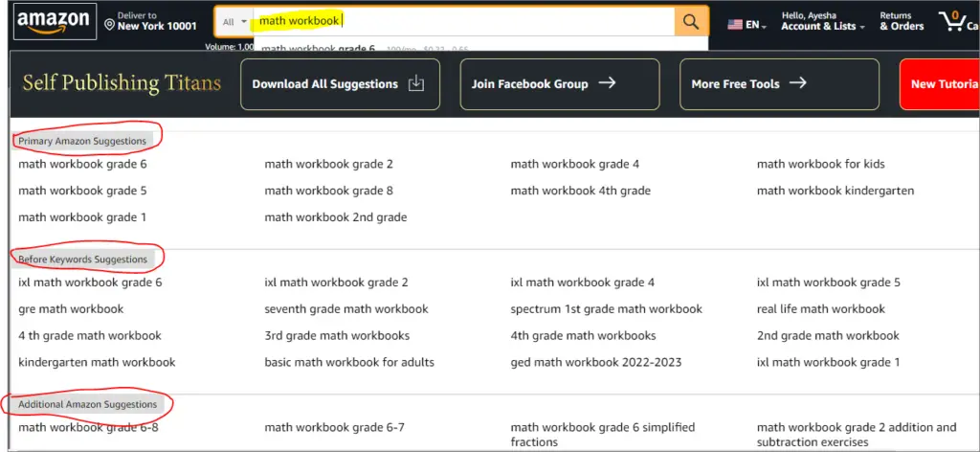
Task: Pick seventh grade math workbook suggestion
Action: click(x=346, y=309)
